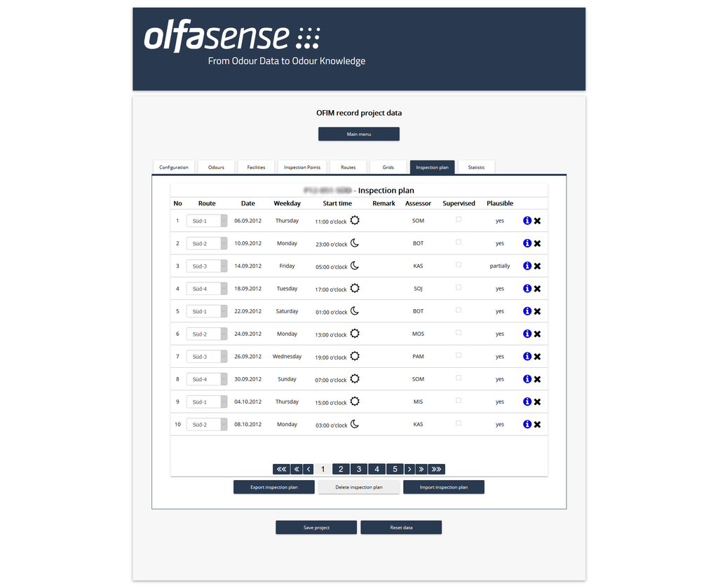
Task: Click Export inspection plan button
Action: (273, 487)
